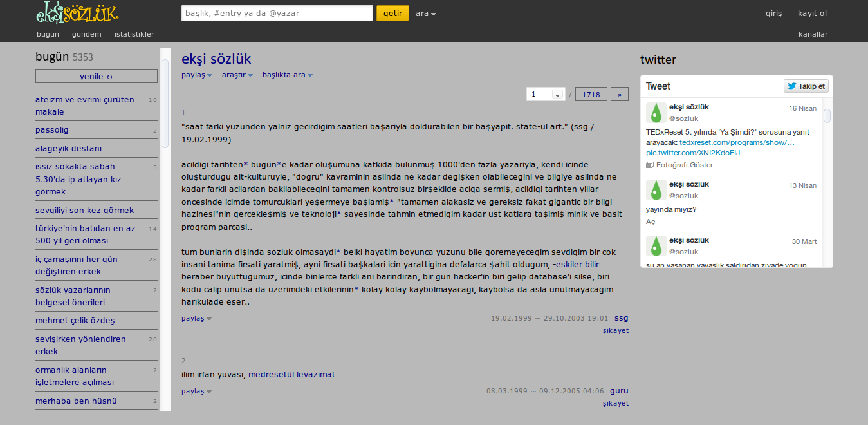The image size is (868, 425).
Task: Open the medresetül levazımat link
Action: pyautogui.click(x=291, y=374)
